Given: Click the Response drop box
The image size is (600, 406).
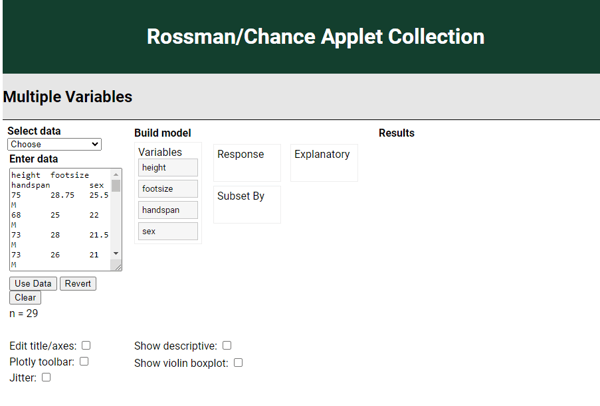Looking at the screenshot, I should tap(247, 163).
